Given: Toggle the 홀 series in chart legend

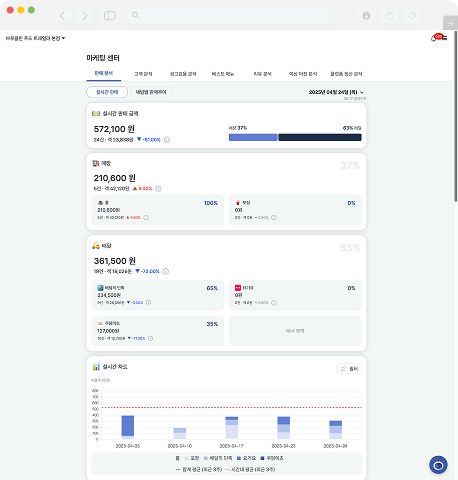Looking at the screenshot, I should pyautogui.click(x=174, y=458).
